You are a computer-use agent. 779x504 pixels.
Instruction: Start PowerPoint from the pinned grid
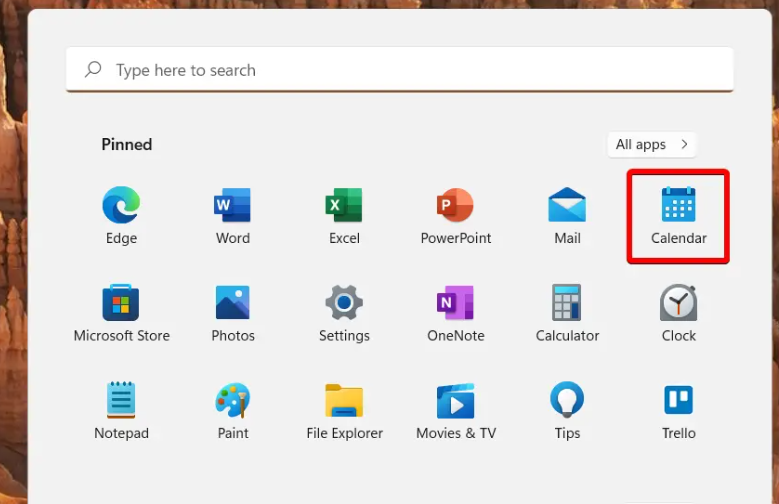tap(455, 205)
